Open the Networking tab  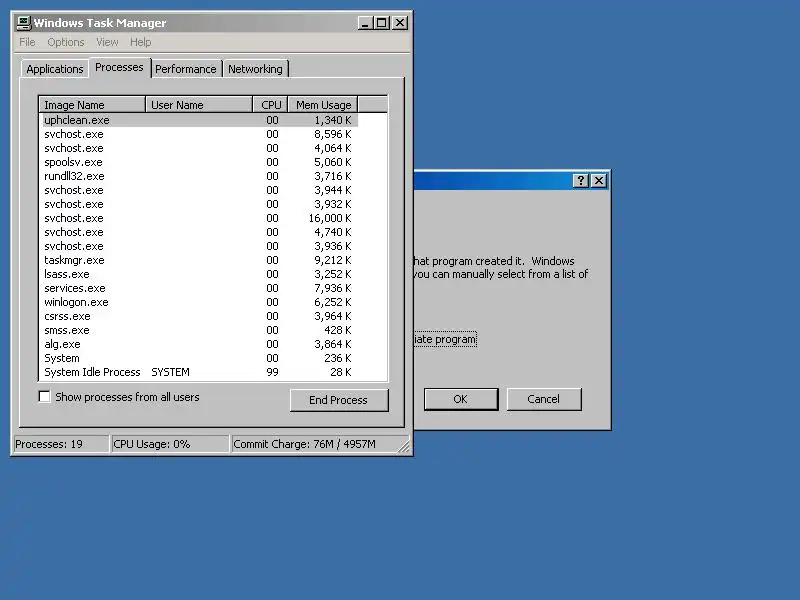tap(255, 69)
